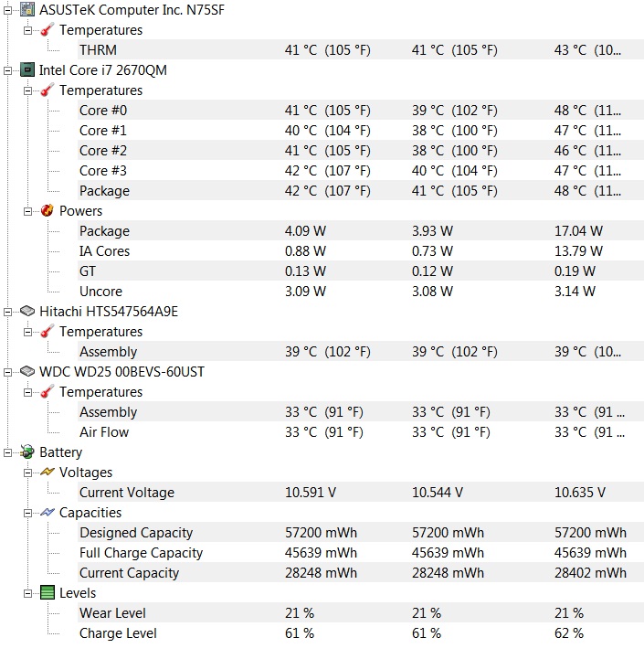The image size is (644, 648).
Task: Click the Battery icon
Action: (x=27, y=451)
